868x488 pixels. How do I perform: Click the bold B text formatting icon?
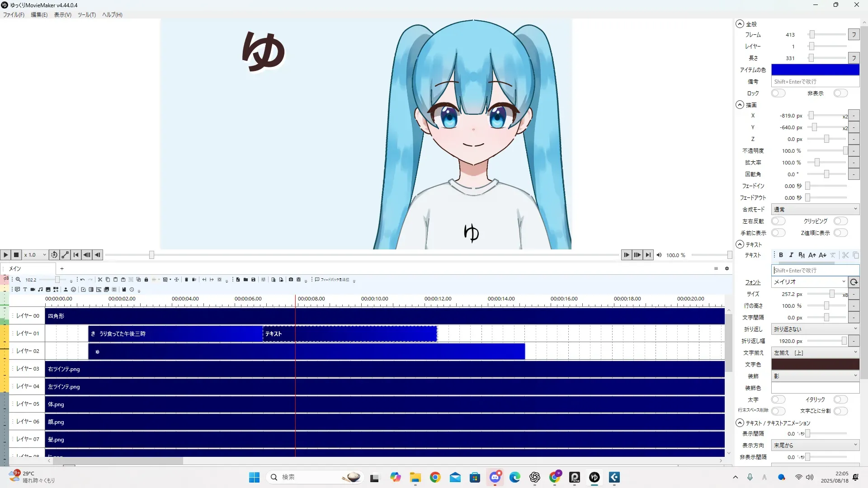(x=781, y=255)
